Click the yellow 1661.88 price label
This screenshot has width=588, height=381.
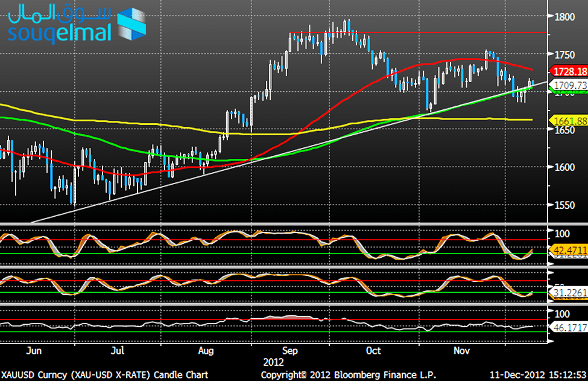pos(569,121)
